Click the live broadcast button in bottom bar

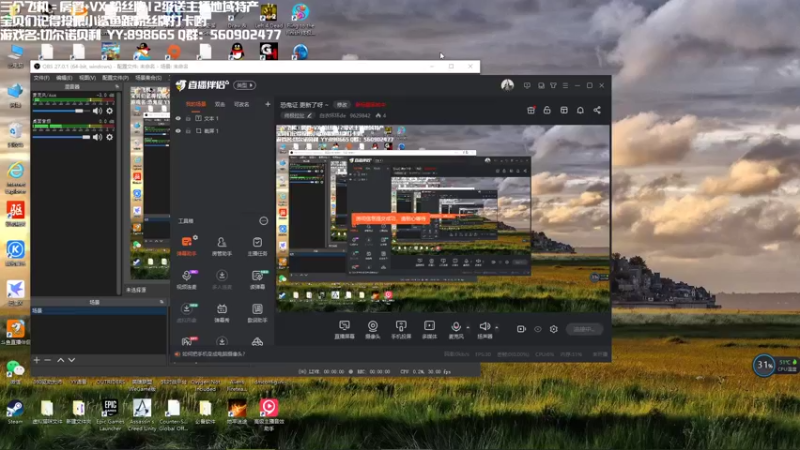click(585, 330)
